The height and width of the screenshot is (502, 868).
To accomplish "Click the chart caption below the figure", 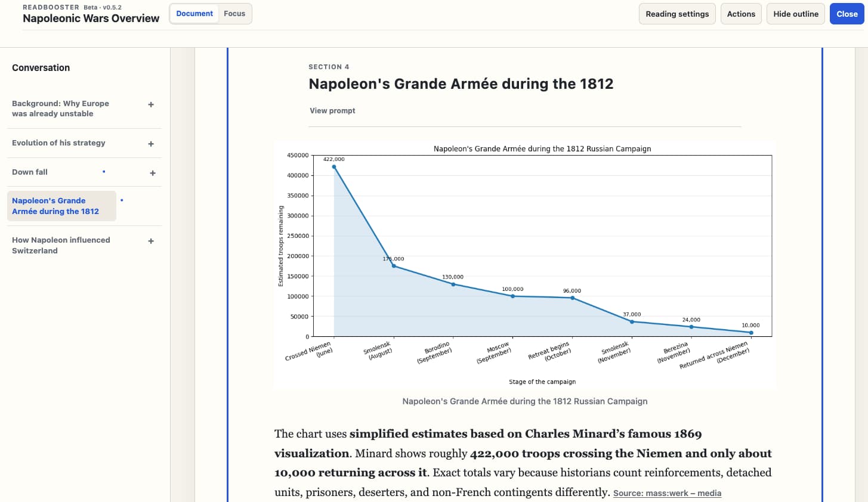I will point(525,401).
